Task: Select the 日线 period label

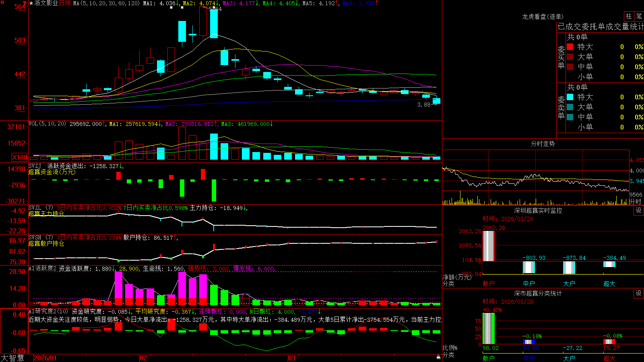Action: 65,3
